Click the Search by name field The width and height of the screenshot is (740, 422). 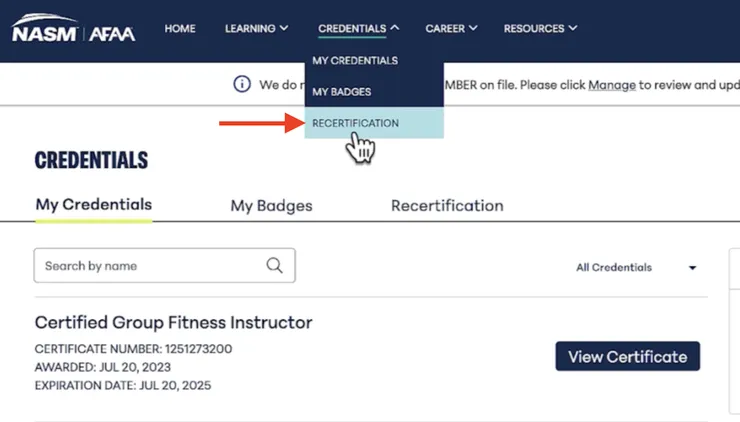pos(150,266)
